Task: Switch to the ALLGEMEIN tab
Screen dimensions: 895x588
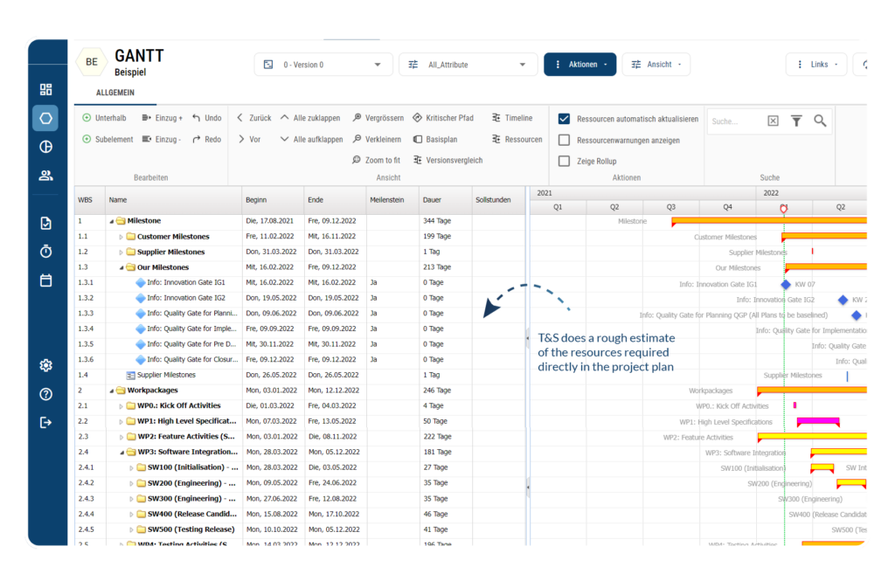Action: (x=115, y=93)
